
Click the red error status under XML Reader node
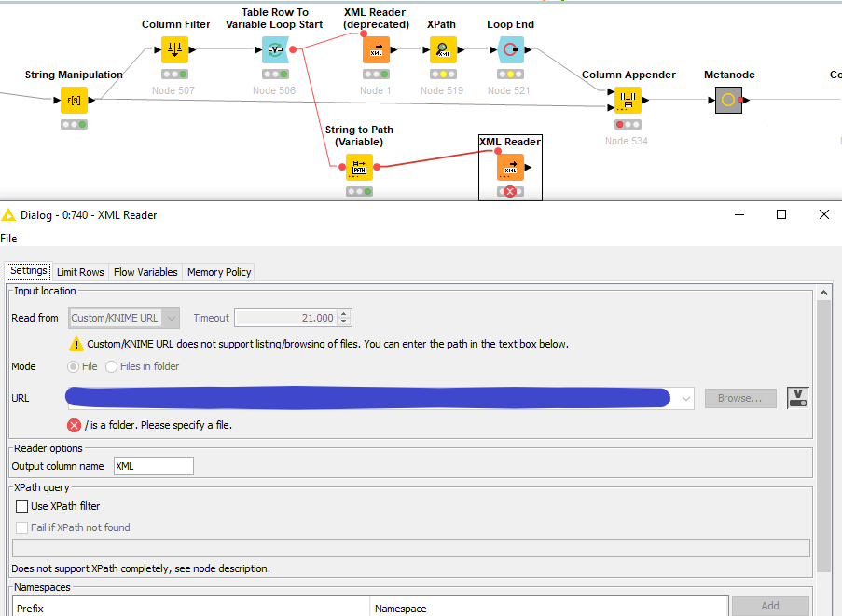510,192
